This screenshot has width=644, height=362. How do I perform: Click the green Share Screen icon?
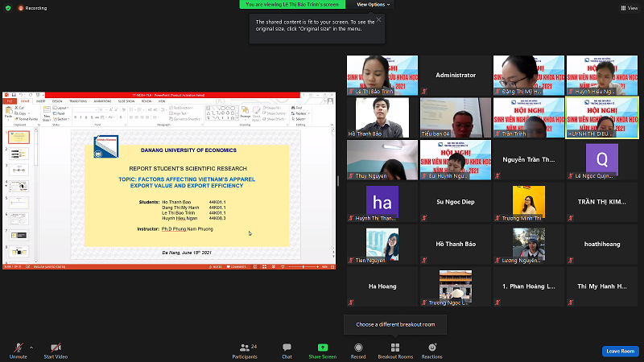pyautogui.click(x=323, y=348)
